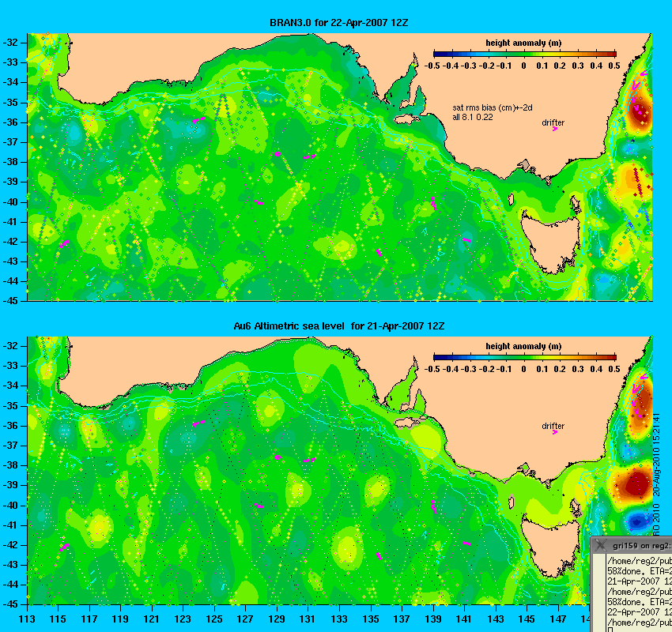Image resolution: width=672 pixels, height=632 pixels.
Task: Click latitude label '-36' on the Au6 Altimetric plot axis
Action: [10, 425]
